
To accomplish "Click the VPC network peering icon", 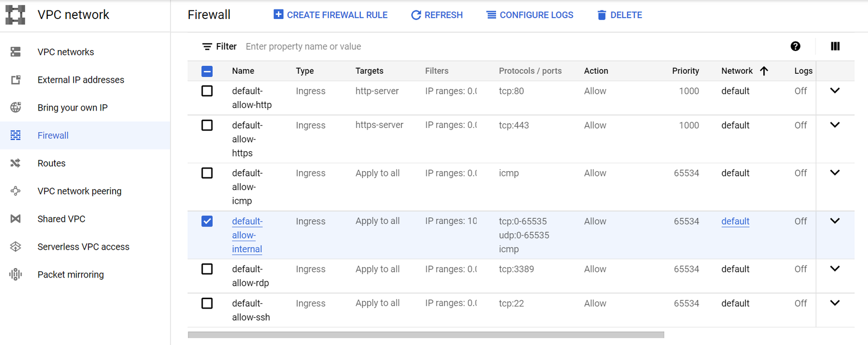I will 16,191.
